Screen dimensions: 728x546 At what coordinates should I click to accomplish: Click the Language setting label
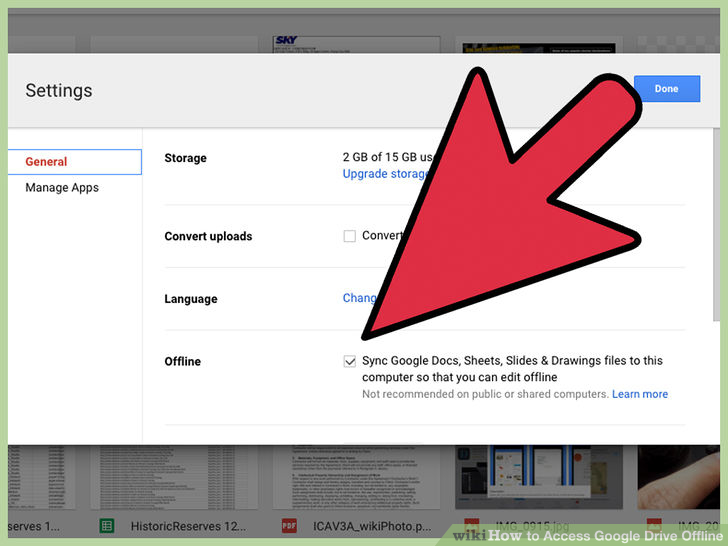(191, 299)
